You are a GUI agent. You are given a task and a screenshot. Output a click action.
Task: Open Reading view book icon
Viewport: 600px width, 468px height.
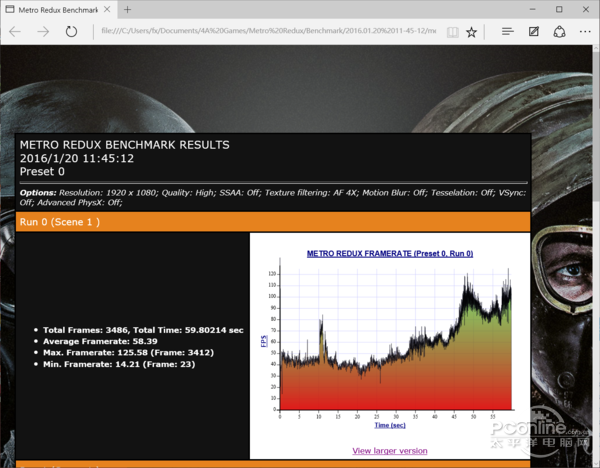(x=453, y=32)
